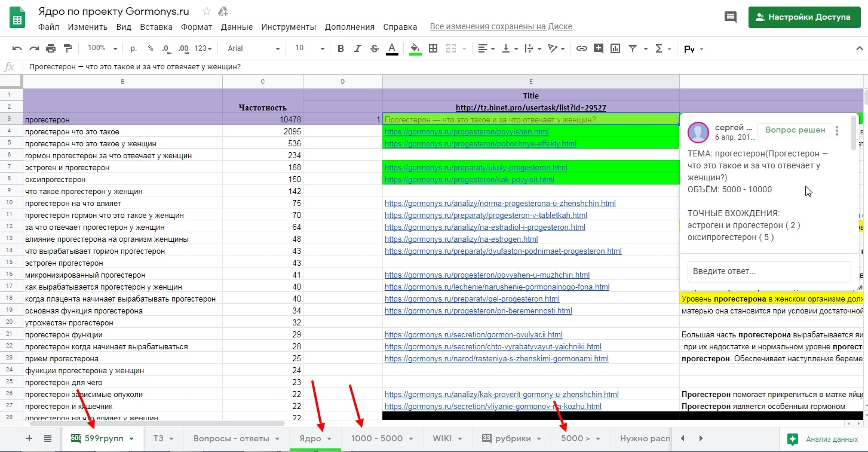Click 'Все изменения сохранены на Диске' link

(x=501, y=27)
